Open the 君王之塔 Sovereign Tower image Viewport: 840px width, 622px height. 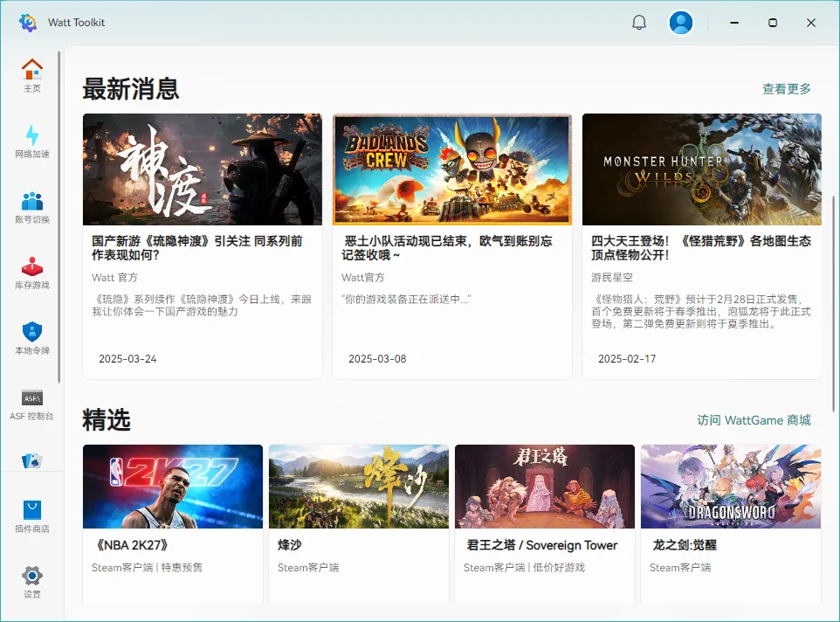click(x=545, y=487)
